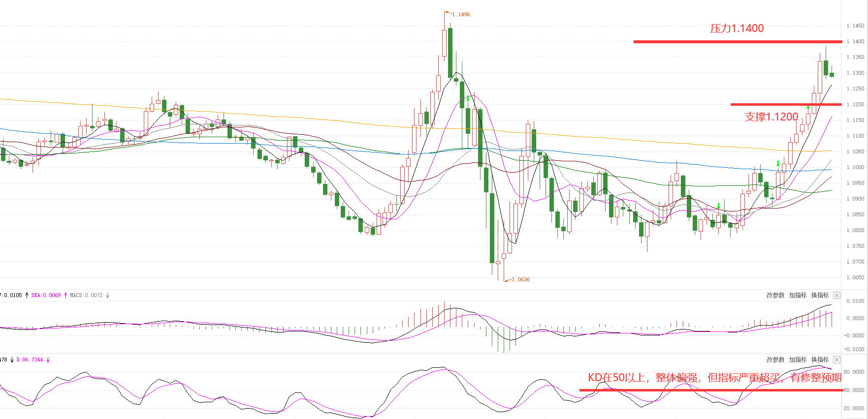Select the 压力1.1400 annotation label

737,29
